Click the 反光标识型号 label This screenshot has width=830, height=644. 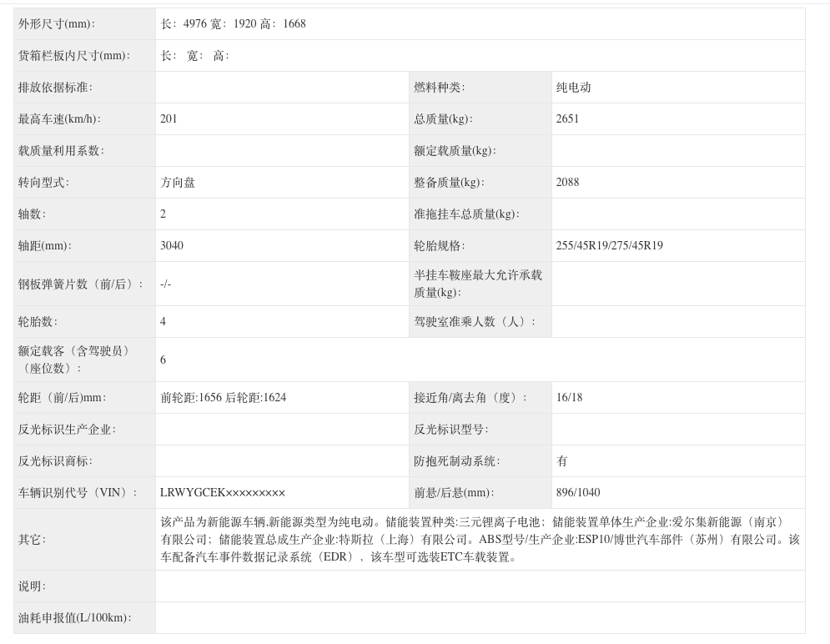(450, 430)
